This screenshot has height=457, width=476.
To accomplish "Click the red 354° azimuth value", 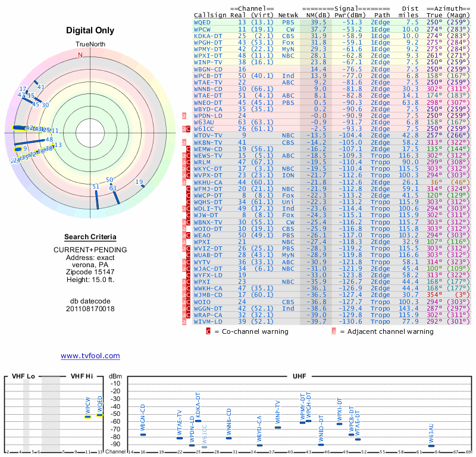I will pyautogui.click(x=434, y=295).
